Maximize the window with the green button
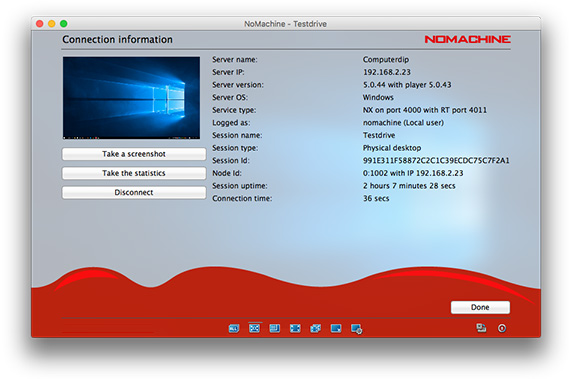569x379 pixels. coord(64,24)
